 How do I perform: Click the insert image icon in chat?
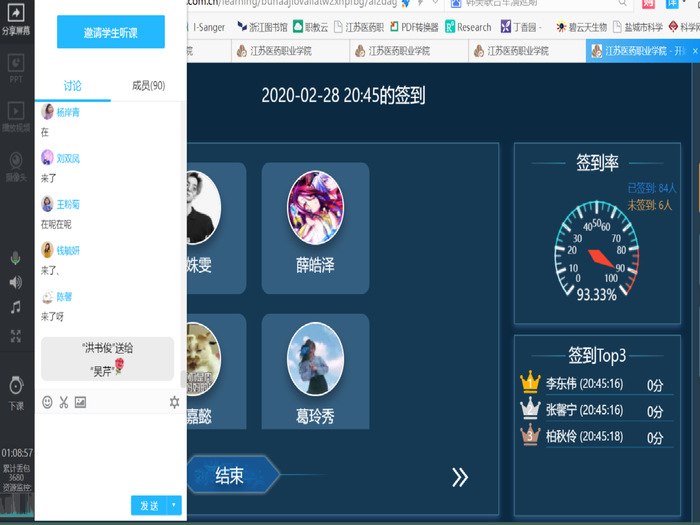click(x=80, y=402)
